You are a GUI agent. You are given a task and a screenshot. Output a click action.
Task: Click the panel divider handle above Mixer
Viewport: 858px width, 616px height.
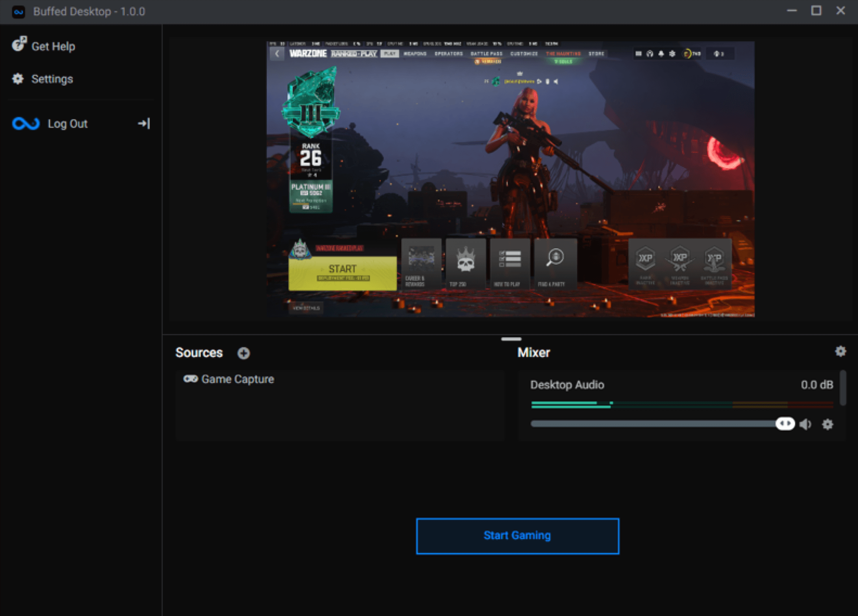[511, 339]
